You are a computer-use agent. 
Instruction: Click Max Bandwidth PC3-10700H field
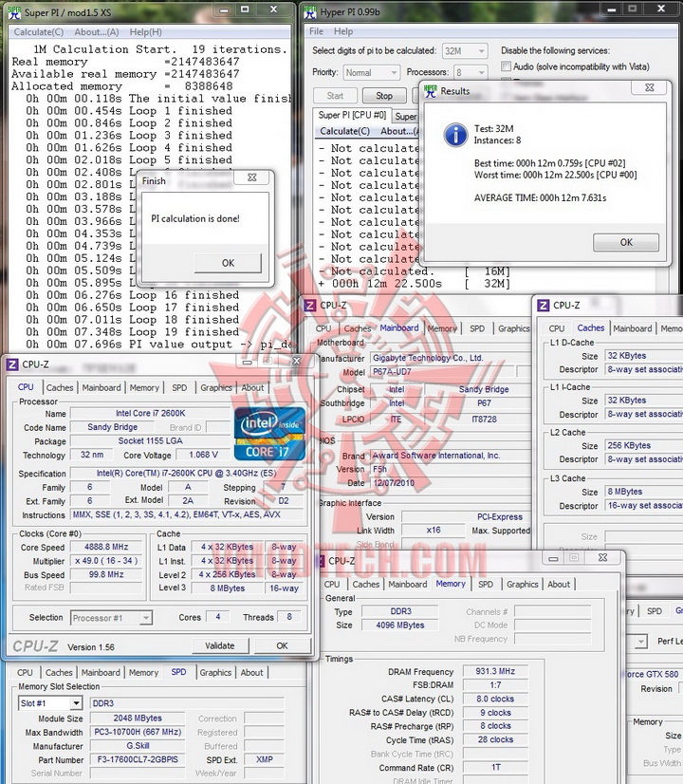coord(138,732)
